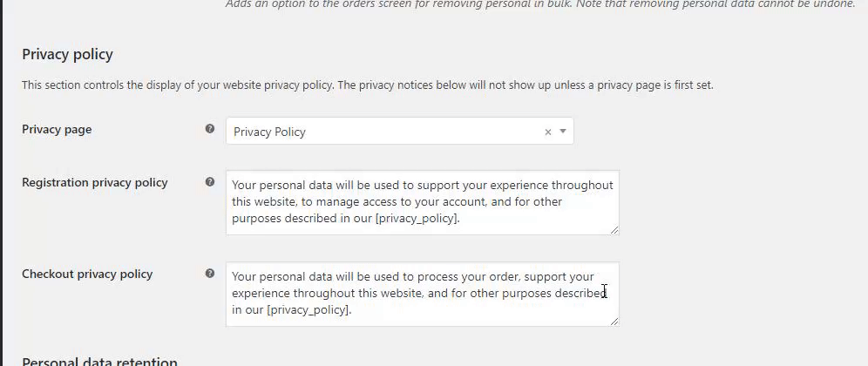Click help icon beside Registration privacy policy

210,182
